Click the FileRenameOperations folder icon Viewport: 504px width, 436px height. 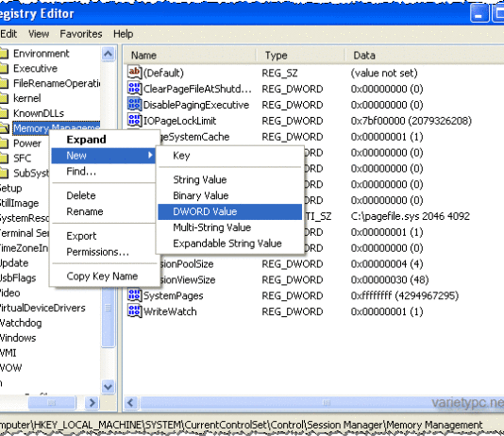pyautogui.click(x=4, y=83)
